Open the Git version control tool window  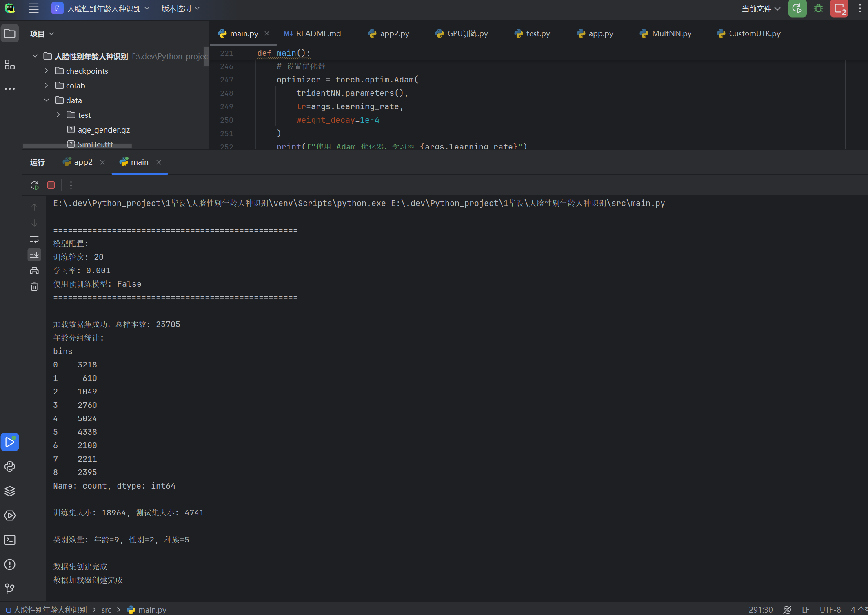pos(10,588)
